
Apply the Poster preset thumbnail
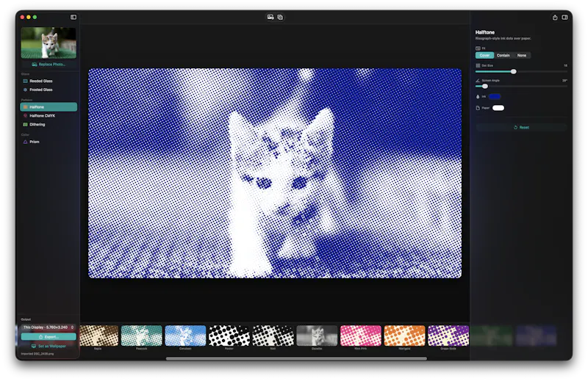[229, 335]
